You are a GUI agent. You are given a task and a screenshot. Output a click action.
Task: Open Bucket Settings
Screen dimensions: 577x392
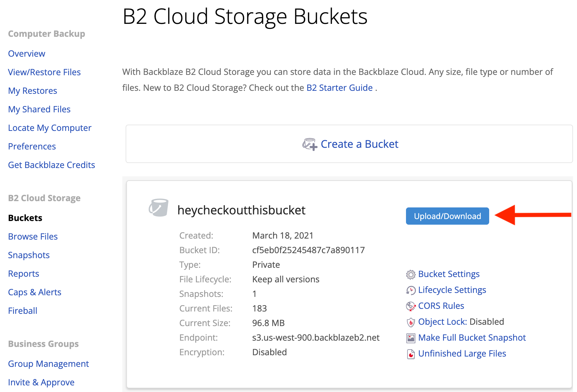[449, 274]
